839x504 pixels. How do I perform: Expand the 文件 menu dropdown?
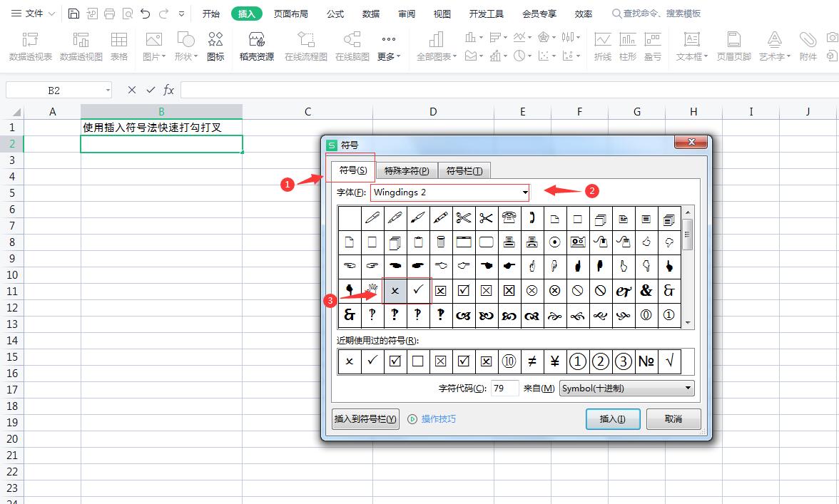pyautogui.click(x=33, y=14)
